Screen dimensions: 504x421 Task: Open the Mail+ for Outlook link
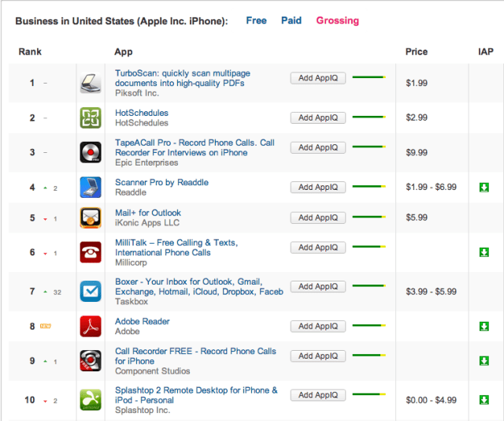(x=148, y=213)
